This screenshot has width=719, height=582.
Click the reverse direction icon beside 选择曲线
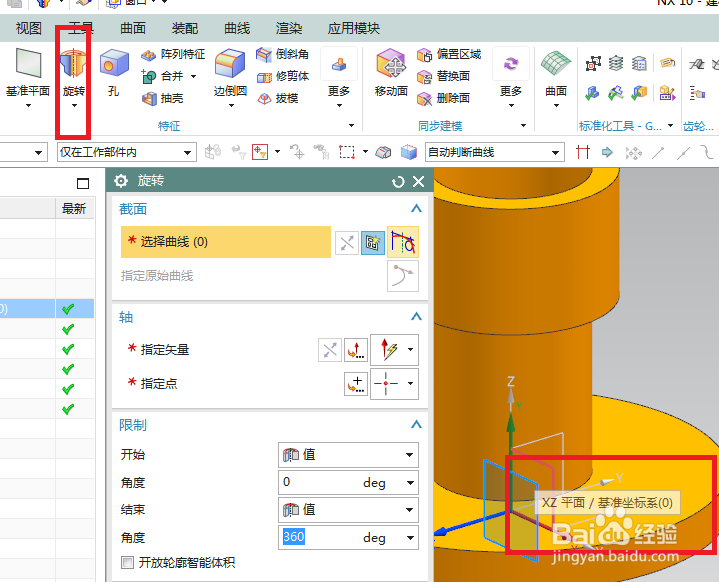(347, 243)
